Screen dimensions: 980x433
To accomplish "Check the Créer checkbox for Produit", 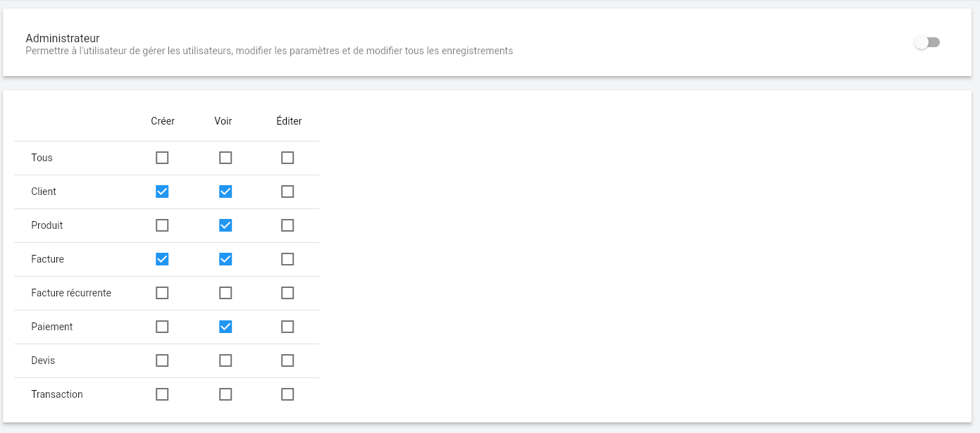I will 162,225.
